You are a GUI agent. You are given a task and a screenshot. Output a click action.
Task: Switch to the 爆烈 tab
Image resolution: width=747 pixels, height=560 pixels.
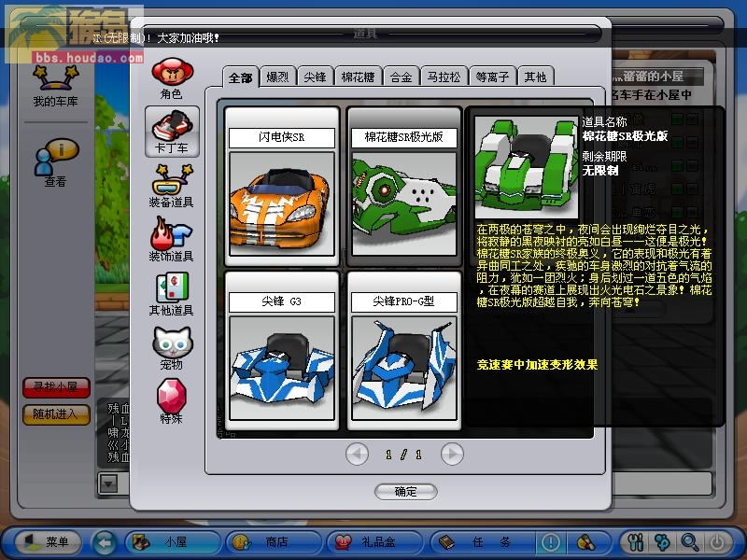pyautogui.click(x=277, y=77)
